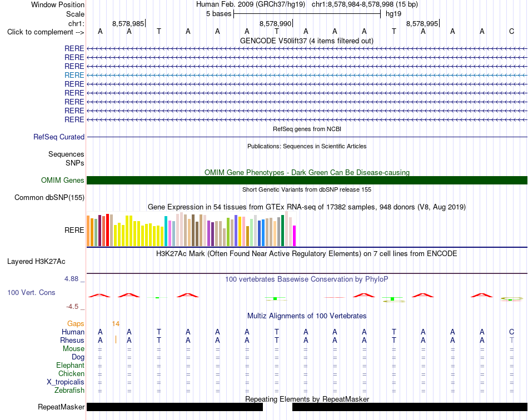The width and height of the screenshot is (528, 420).
Task: Click 'RefSeq genes from NCBI' title
Action: point(307,129)
